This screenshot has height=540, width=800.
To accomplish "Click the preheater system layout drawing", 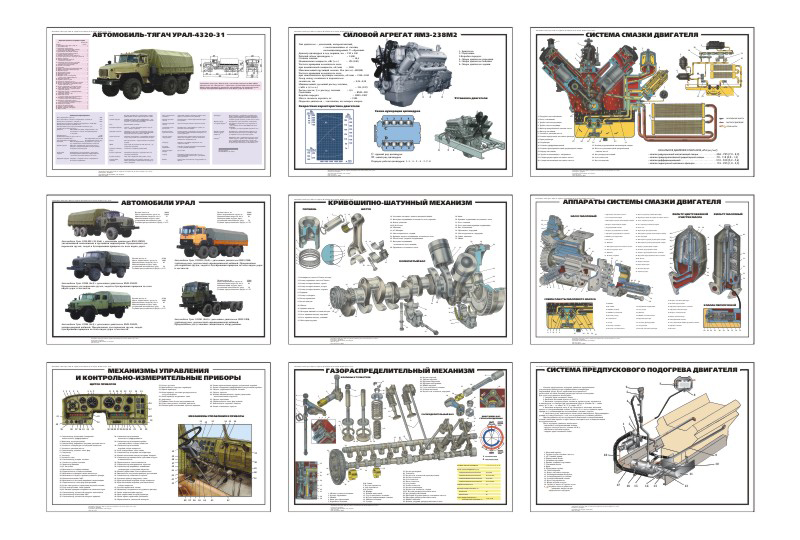I will tap(673, 434).
